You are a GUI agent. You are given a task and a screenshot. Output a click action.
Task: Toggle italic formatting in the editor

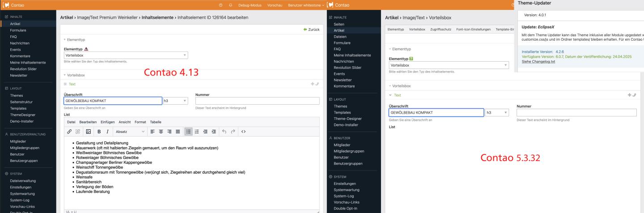tap(107, 132)
